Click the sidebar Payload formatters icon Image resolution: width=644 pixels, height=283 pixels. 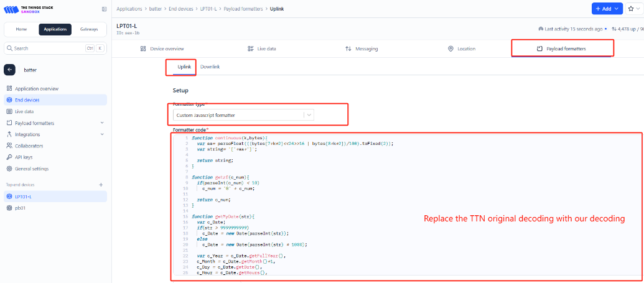(9, 123)
